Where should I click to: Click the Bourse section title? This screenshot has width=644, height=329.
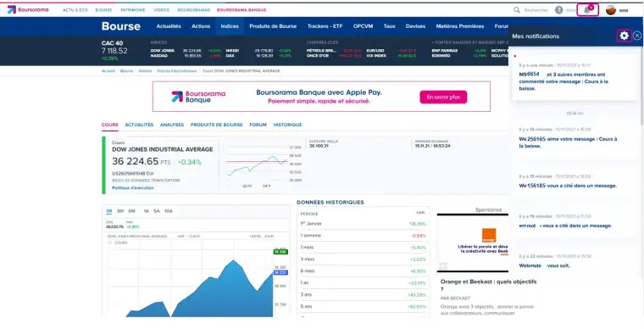point(120,26)
